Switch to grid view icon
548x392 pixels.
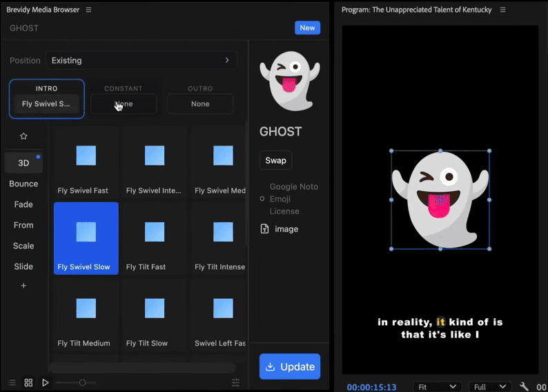(29, 382)
